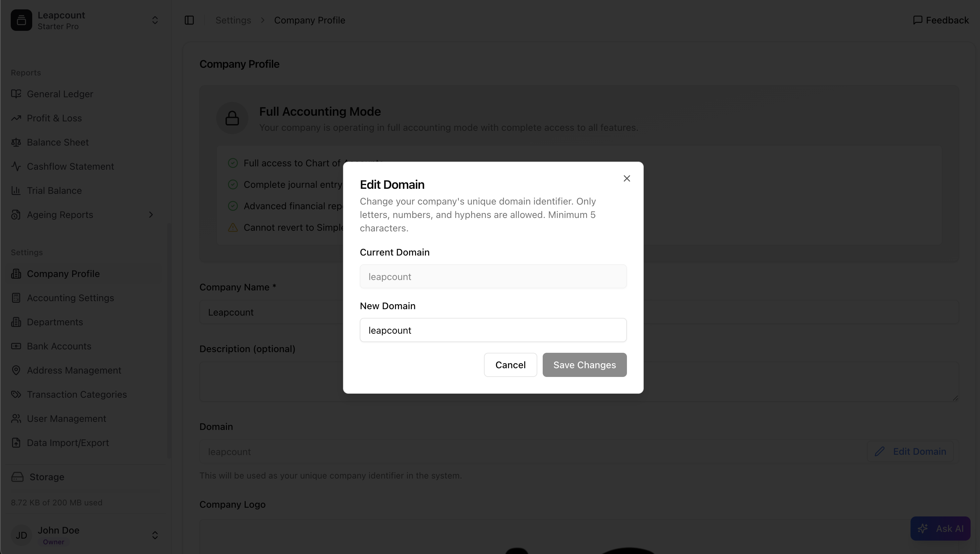980x554 pixels.
Task: Click the Balance Sheet scale icon
Action: coord(16,142)
